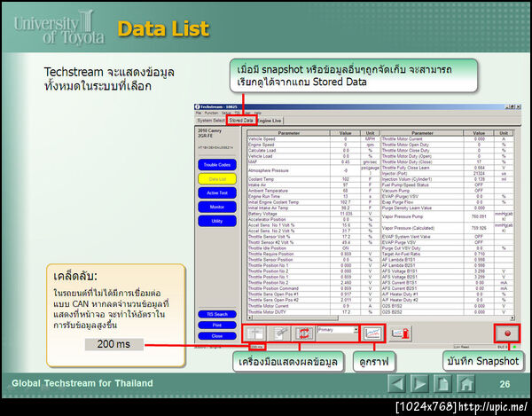Select the Throttle Idle Position row
The image size is (532, 416).
pos(313,248)
